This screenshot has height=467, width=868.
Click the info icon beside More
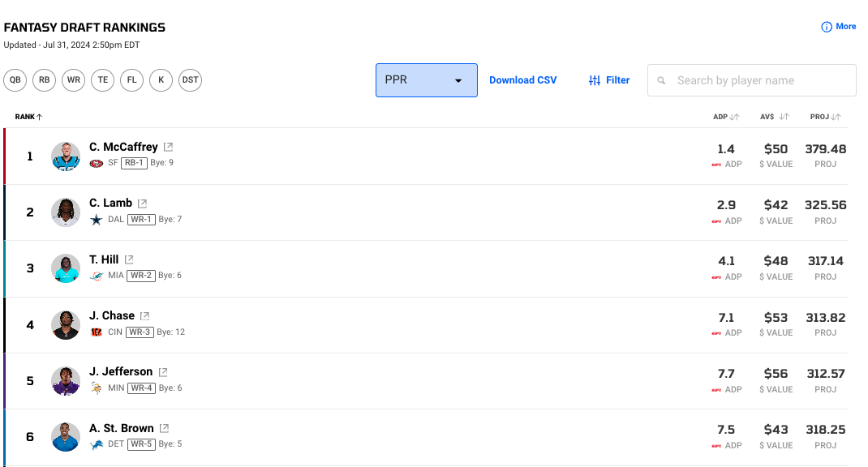click(x=827, y=27)
